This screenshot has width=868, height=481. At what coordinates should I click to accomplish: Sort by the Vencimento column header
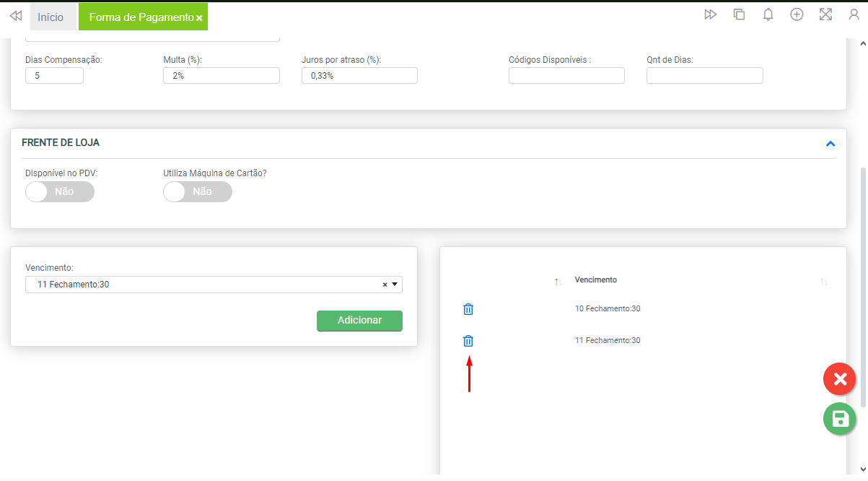[x=595, y=280]
